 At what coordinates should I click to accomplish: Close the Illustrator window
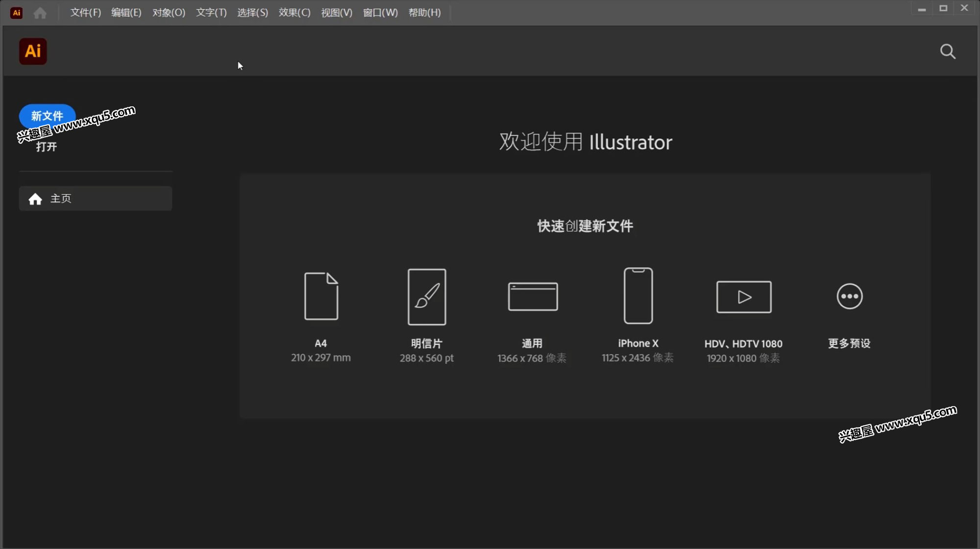point(964,8)
